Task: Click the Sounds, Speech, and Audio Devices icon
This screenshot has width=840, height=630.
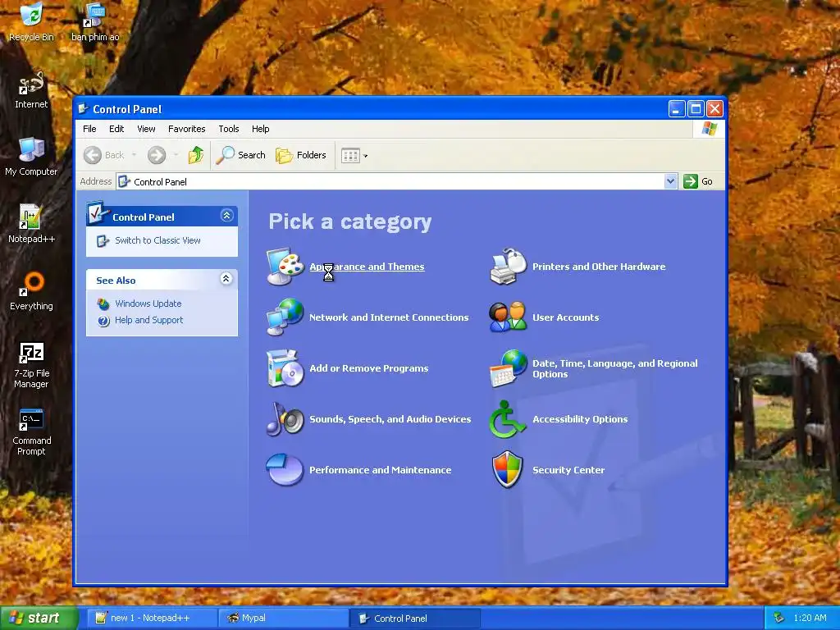Action: (x=285, y=419)
